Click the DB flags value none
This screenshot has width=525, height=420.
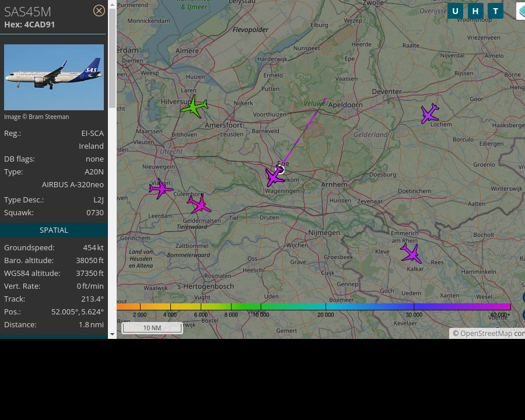click(94, 159)
